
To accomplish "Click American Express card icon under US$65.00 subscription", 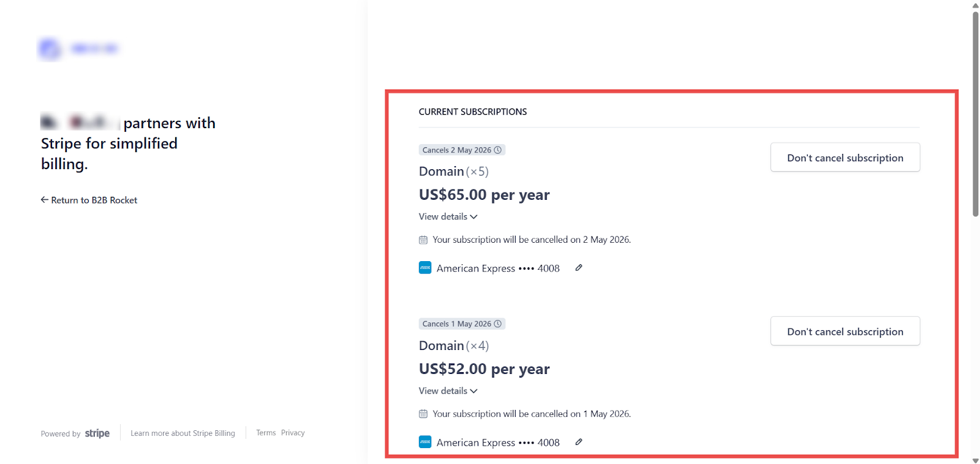I will (x=425, y=268).
